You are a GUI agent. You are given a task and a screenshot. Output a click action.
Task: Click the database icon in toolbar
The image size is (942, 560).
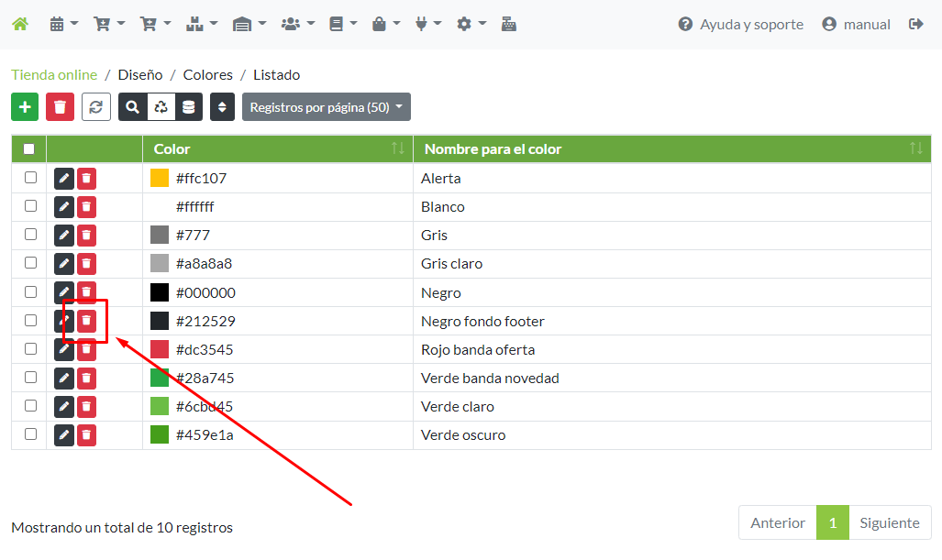tap(189, 107)
